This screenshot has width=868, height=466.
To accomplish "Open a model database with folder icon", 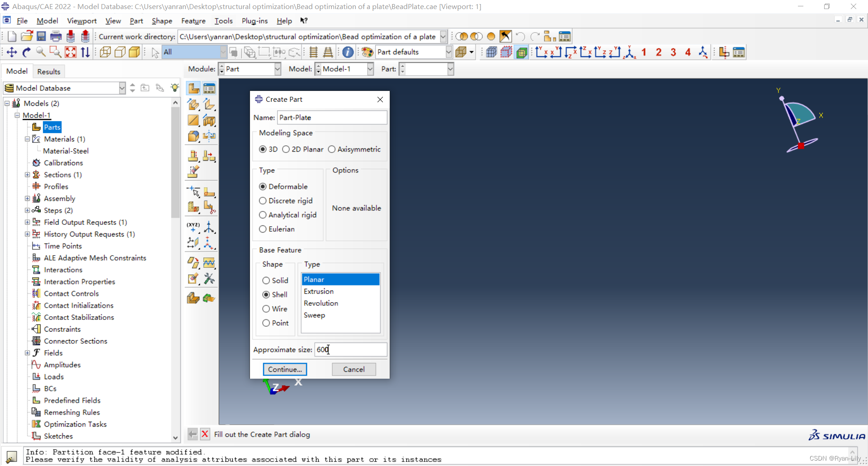I will click(x=27, y=37).
